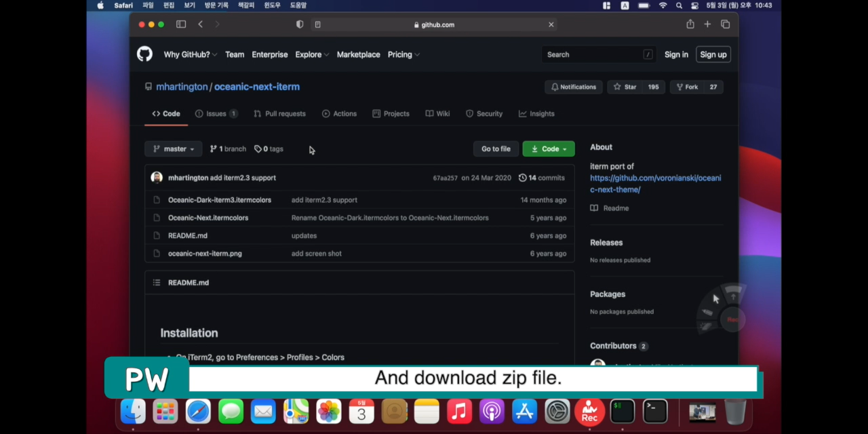Open Team page in header
This screenshot has width=868, height=434.
point(235,54)
